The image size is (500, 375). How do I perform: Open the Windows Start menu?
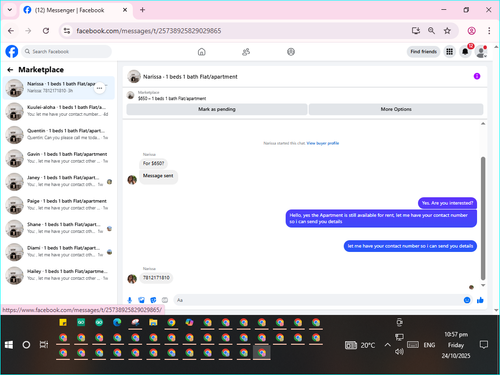9,345
